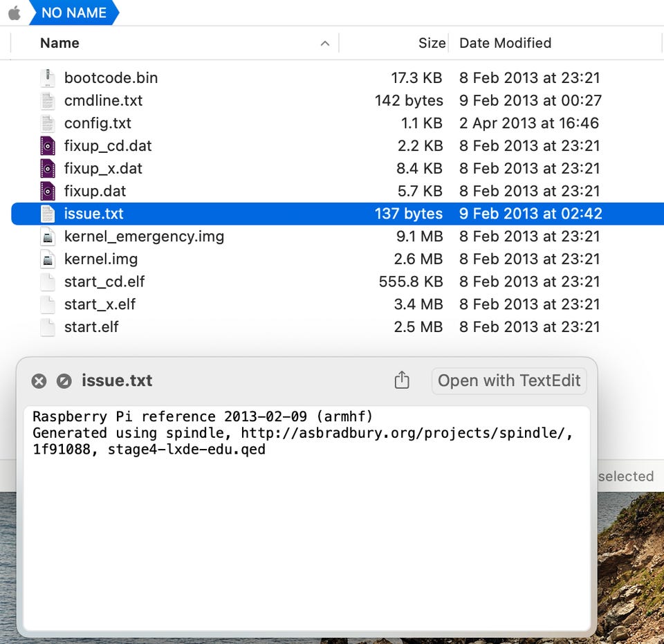Click the issue.txt title in Quick Look
The height and width of the screenshot is (644, 664).
pos(117,380)
